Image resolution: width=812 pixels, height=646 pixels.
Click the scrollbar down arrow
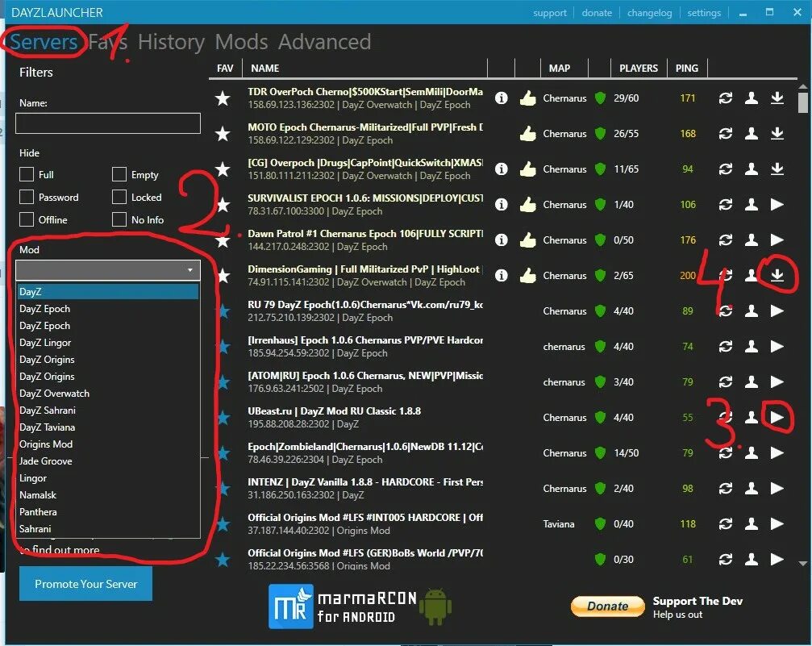coord(802,563)
